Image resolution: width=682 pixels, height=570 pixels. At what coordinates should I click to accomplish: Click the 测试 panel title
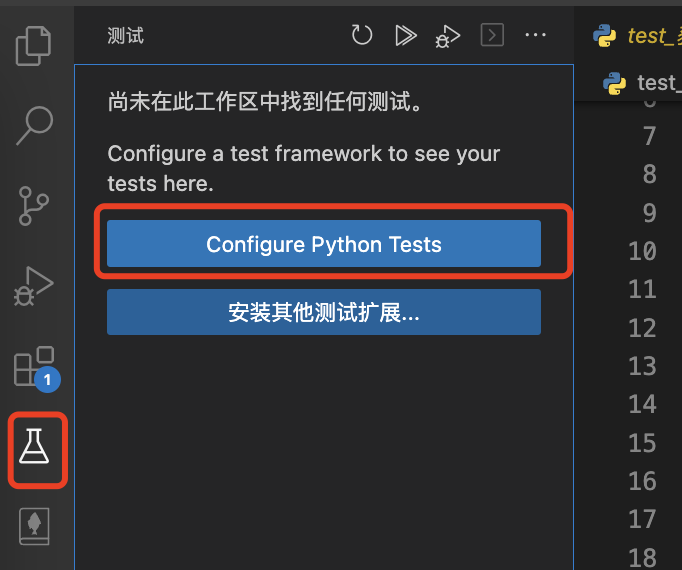[x=126, y=36]
